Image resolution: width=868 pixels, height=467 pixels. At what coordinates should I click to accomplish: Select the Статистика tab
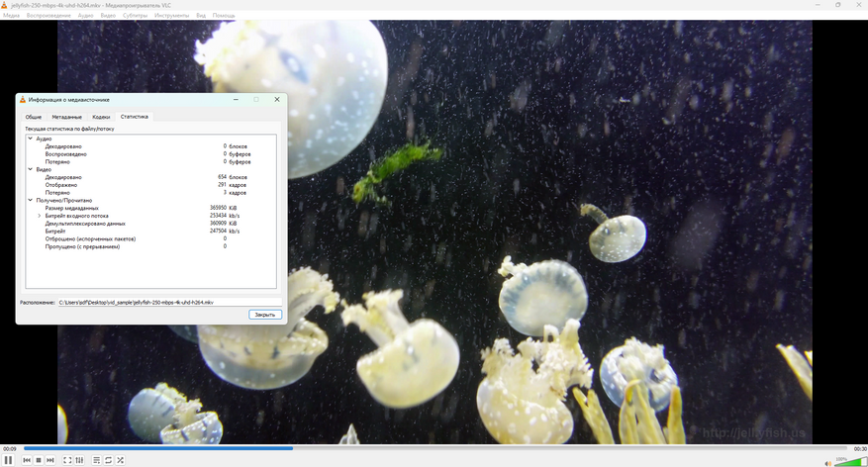[x=135, y=117]
